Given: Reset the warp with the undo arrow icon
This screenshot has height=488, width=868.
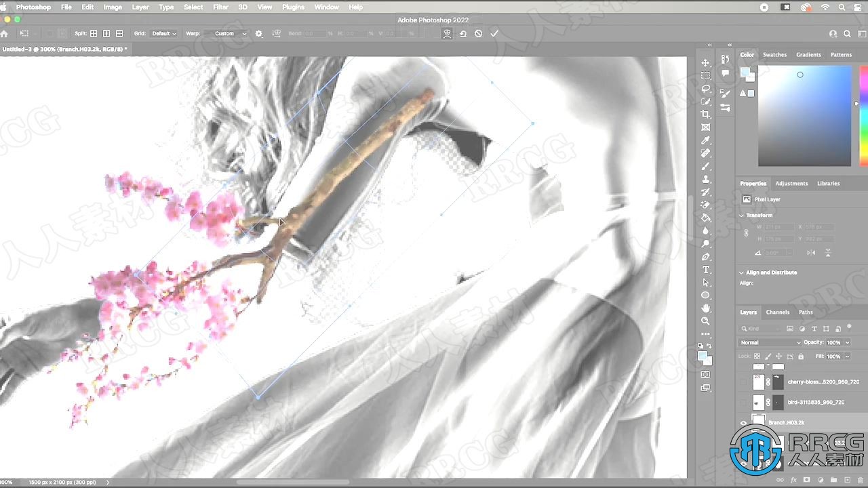Looking at the screenshot, I should (463, 33).
